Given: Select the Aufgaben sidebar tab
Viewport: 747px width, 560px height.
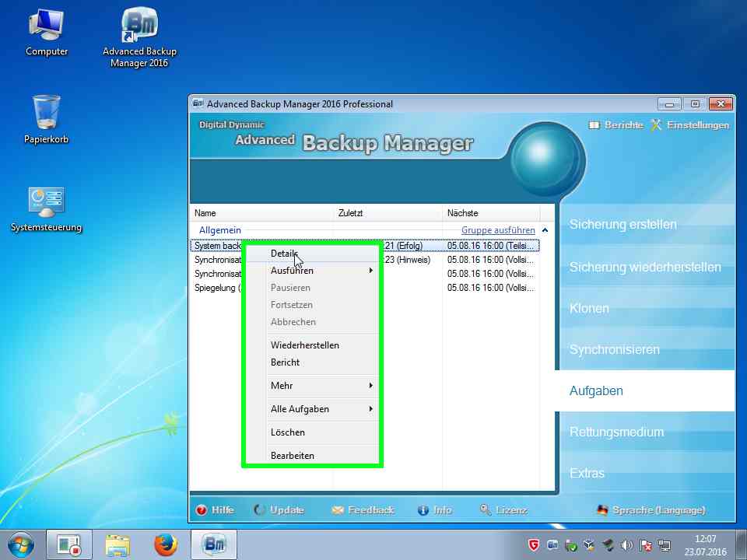Looking at the screenshot, I should [x=644, y=391].
